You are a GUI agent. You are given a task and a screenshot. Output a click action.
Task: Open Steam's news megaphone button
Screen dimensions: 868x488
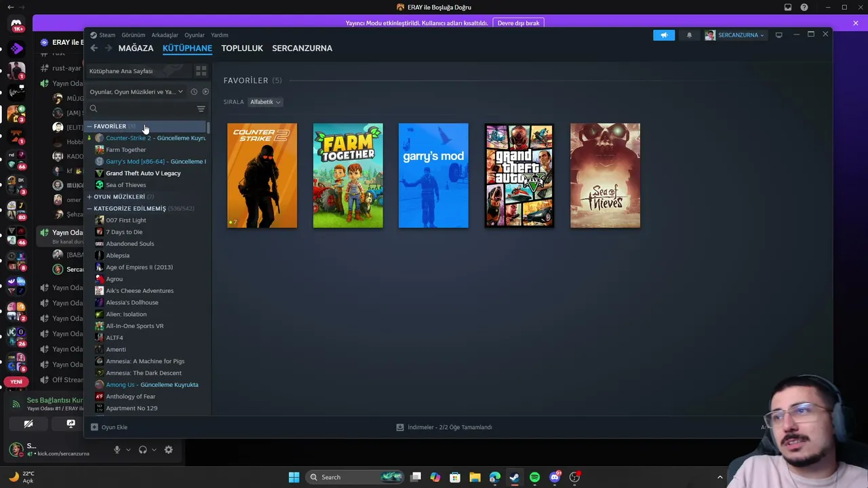pos(664,35)
